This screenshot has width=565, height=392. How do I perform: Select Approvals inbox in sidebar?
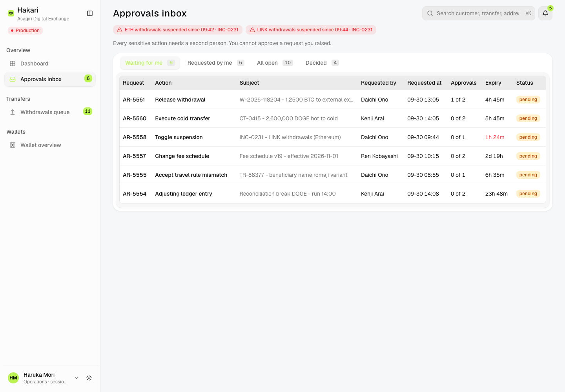[x=50, y=79]
